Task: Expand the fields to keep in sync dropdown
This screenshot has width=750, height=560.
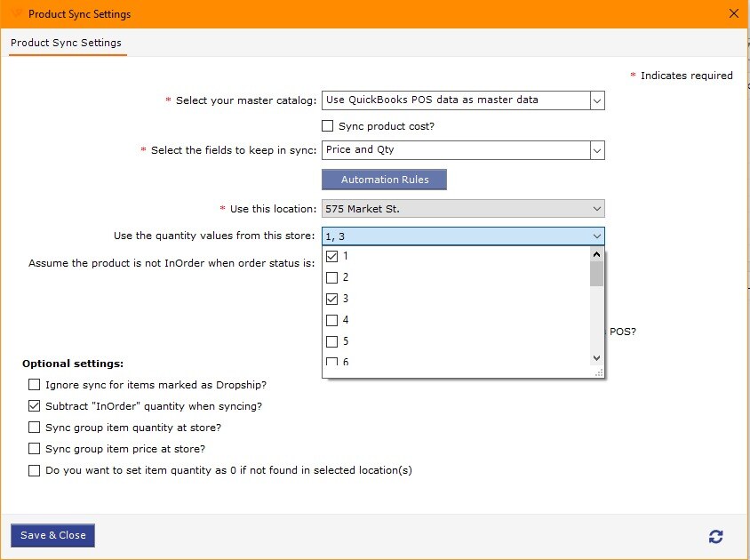Action: point(597,150)
